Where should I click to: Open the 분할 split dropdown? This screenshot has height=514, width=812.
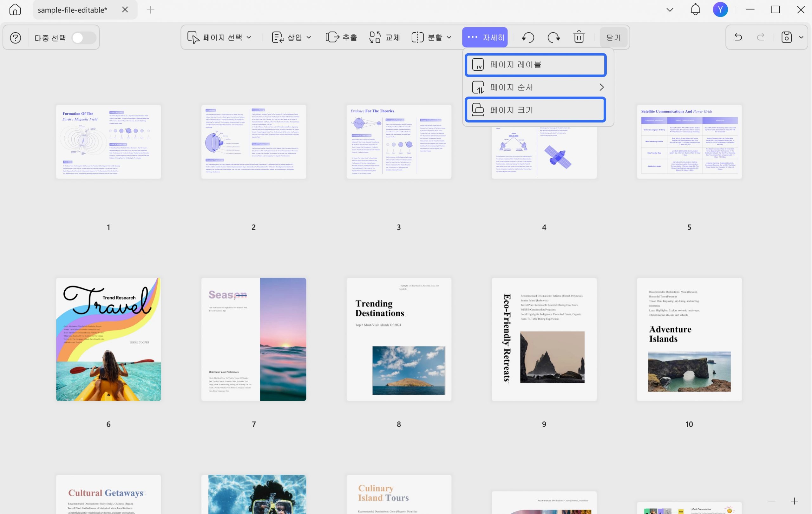431,37
